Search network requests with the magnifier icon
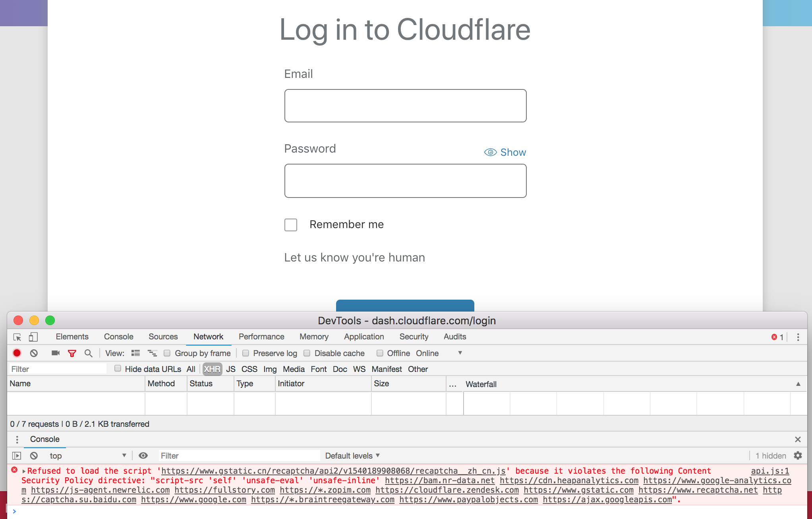 [89, 353]
